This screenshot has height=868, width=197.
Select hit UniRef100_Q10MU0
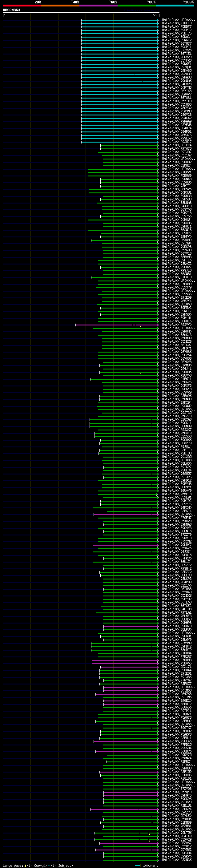[176, 365]
